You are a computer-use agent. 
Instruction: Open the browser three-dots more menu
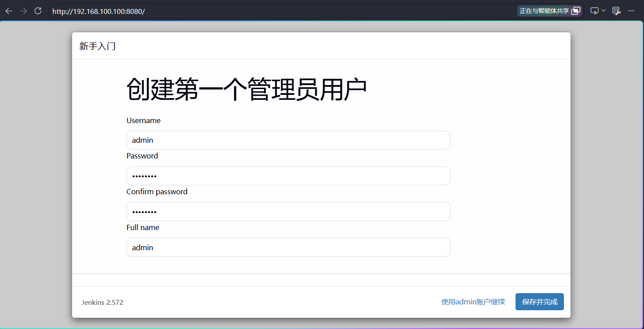click(631, 11)
